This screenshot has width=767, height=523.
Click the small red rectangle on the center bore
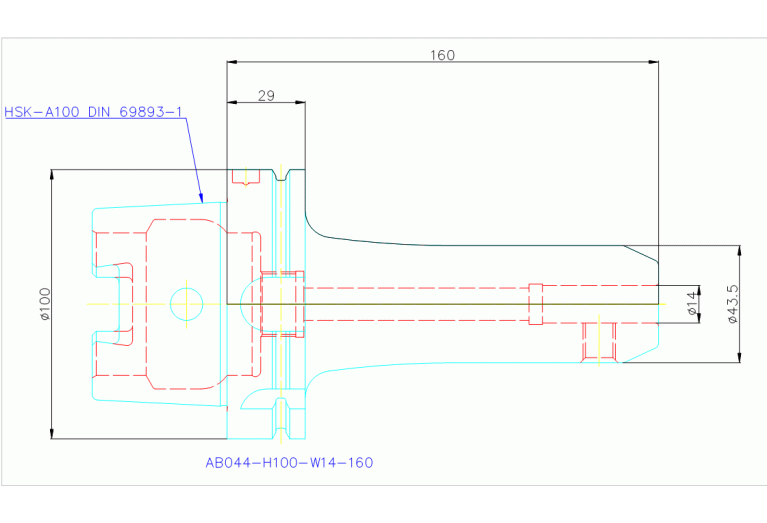[x=535, y=304]
